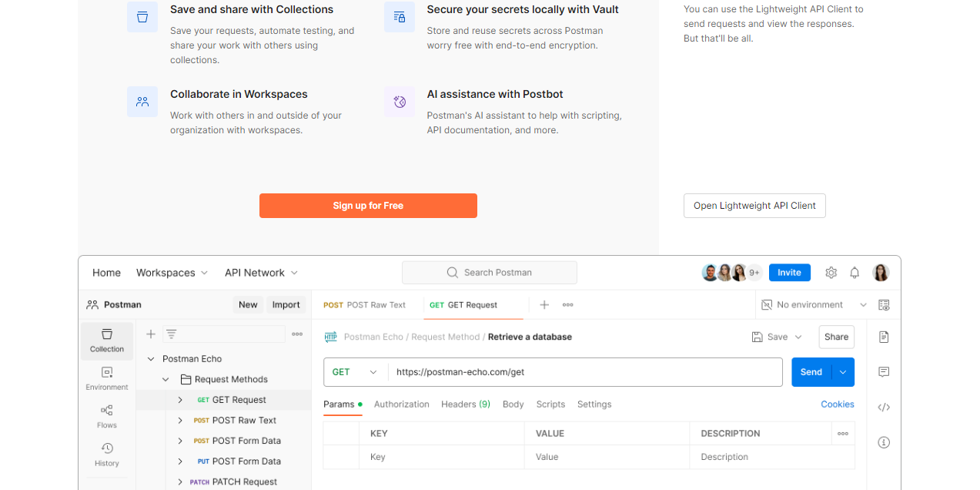Select the POST Raw Text request tab
This screenshot has height=490, width=980.
365,305
